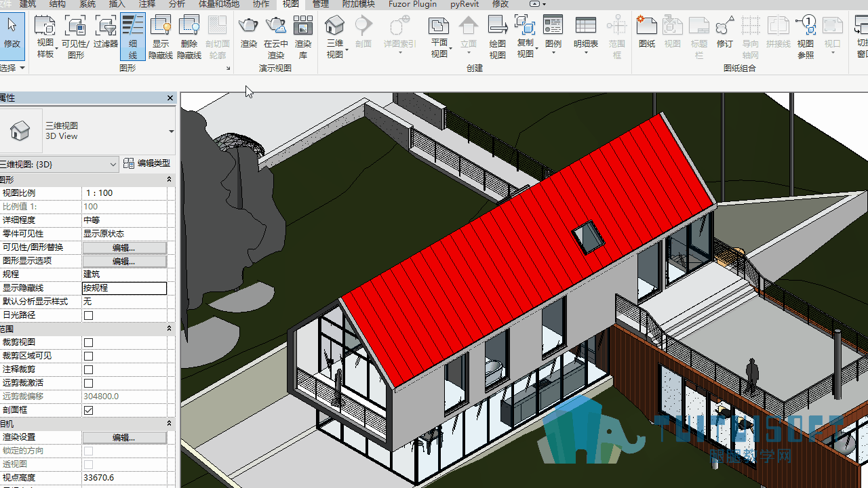Collapse the 范围 properties group
The image size is (868, 488).
pyautogui.click(x=169, y=328)
